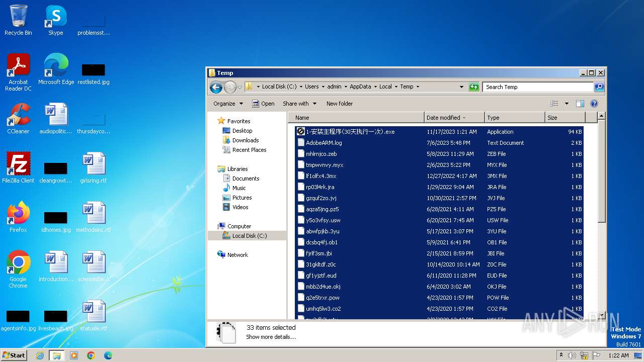Image resolution: width=644 pixels, height=362 pixels.
Task: Open Google Chrome desktop shortcut
Action: (18, 270)
